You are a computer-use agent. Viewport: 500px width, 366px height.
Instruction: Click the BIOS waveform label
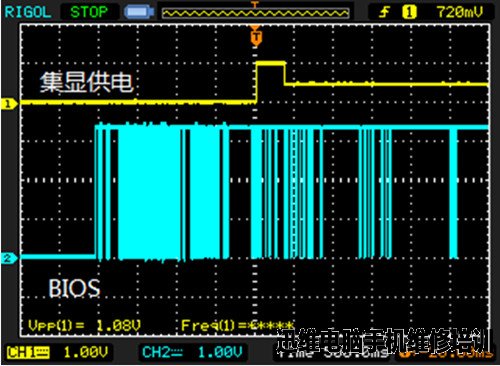pyautogui.click(x=74, y=288)
